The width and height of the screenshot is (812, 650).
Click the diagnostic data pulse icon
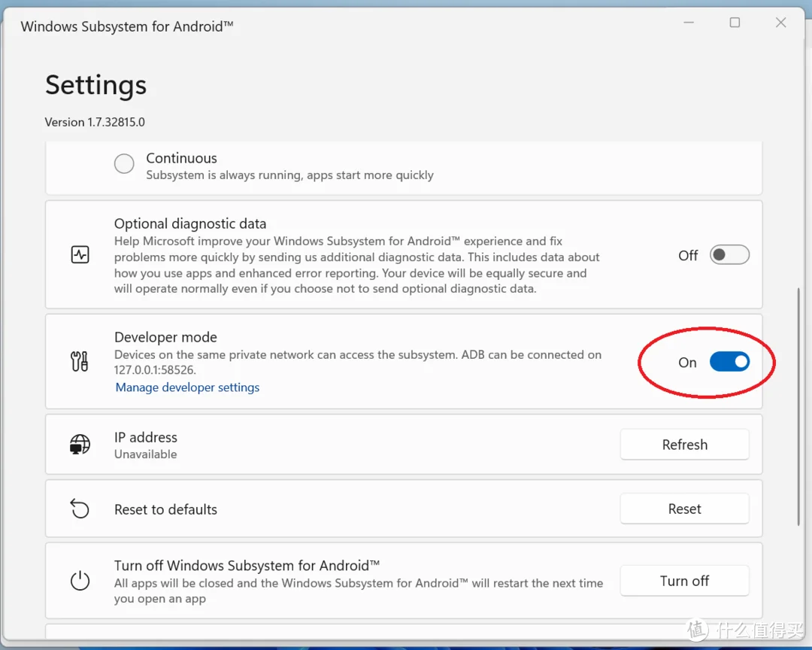pyautogui.click(x=80, y=254)
